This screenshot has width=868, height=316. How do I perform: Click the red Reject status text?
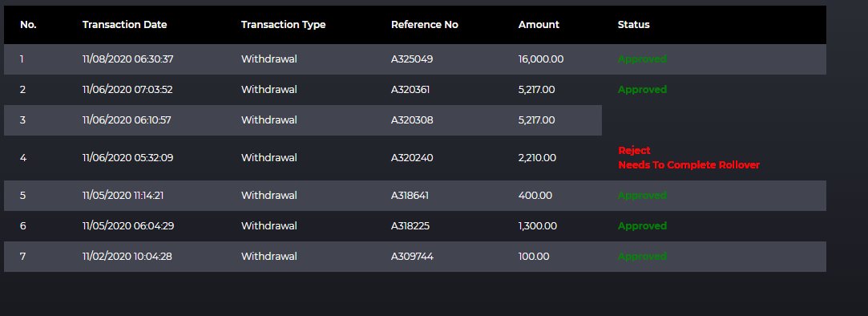634,151
